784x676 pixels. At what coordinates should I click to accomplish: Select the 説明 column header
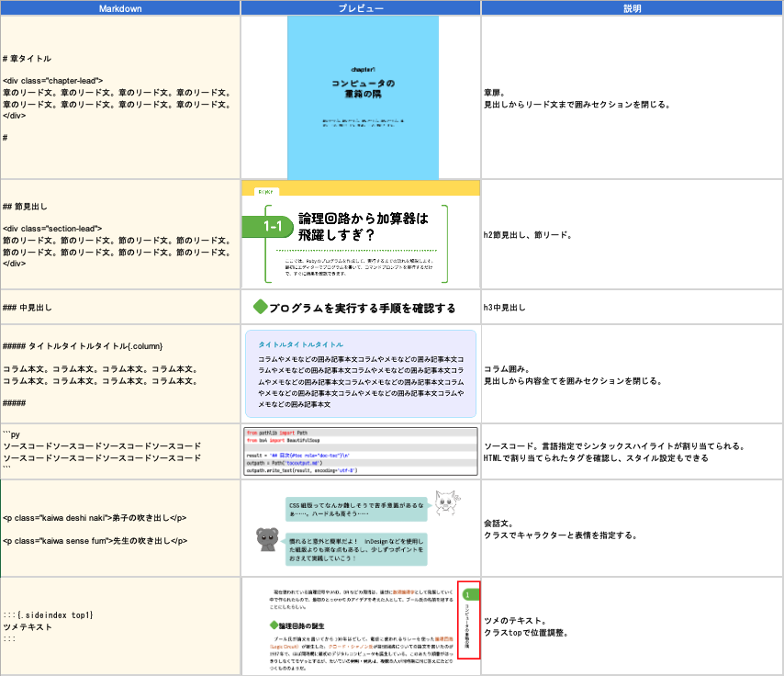tap(632, 8)
